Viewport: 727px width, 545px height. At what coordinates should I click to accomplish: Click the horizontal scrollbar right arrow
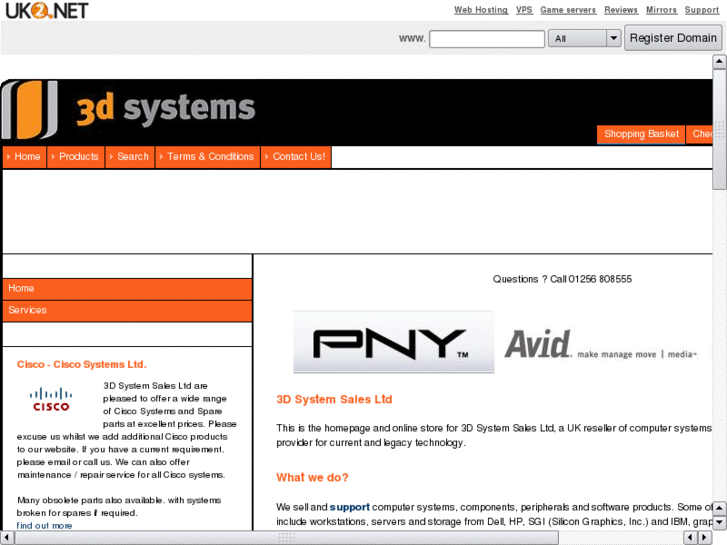point(705,538)
